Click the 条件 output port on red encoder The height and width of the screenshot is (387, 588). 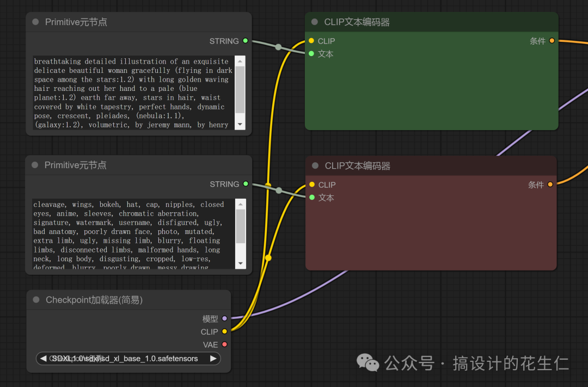tap(550, 184)
